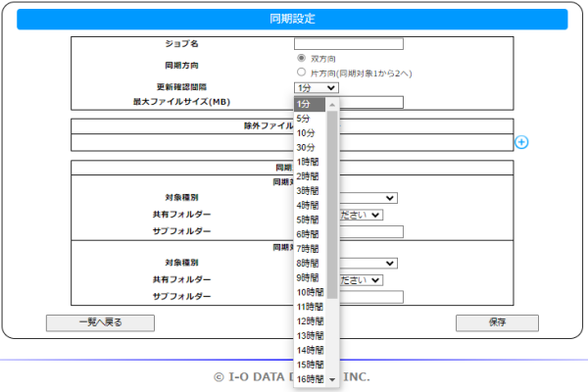The width and height of the screenshot is (588, 392).
Task: Click the plus icon to add exclusion file
Action: click(521, 142)
